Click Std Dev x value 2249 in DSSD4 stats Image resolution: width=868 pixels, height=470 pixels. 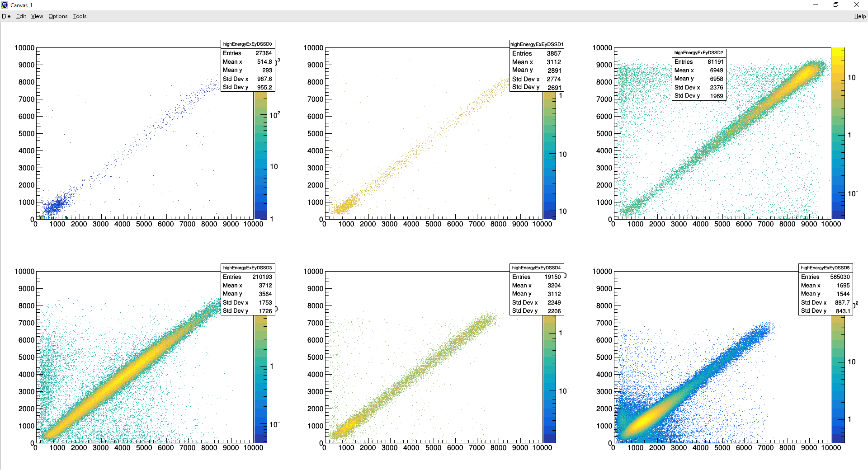coord(554,303)
